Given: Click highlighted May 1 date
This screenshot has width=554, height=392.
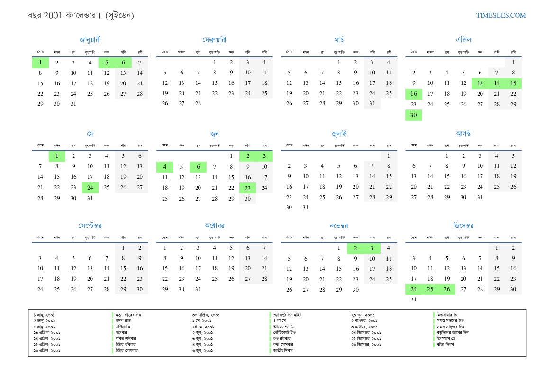Looking at the screenshot, I should (x=57, y=156).
